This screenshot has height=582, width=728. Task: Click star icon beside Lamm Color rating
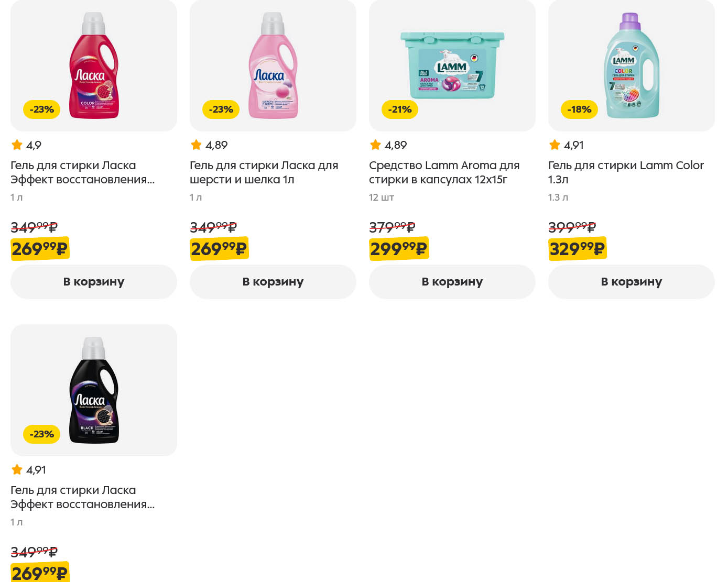[x=555, y=145]
